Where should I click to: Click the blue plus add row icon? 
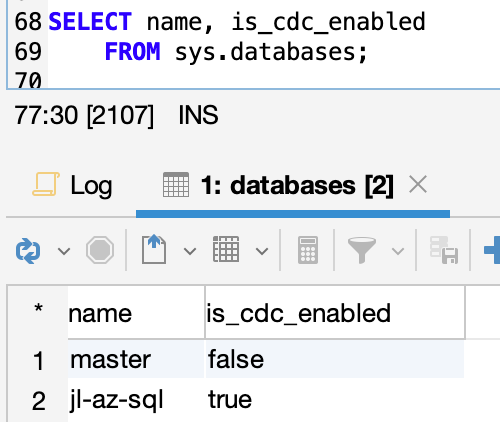coord(492,250)
